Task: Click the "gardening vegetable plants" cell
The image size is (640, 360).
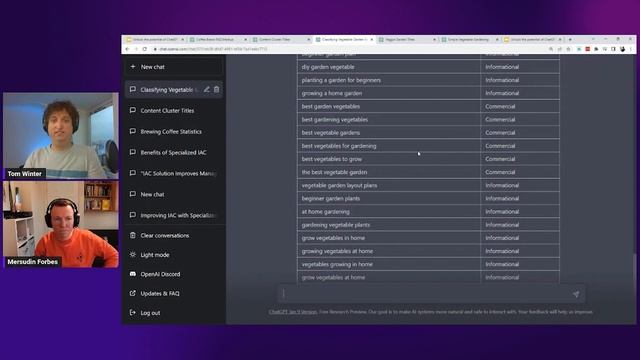Action: [x=389, y=224]
